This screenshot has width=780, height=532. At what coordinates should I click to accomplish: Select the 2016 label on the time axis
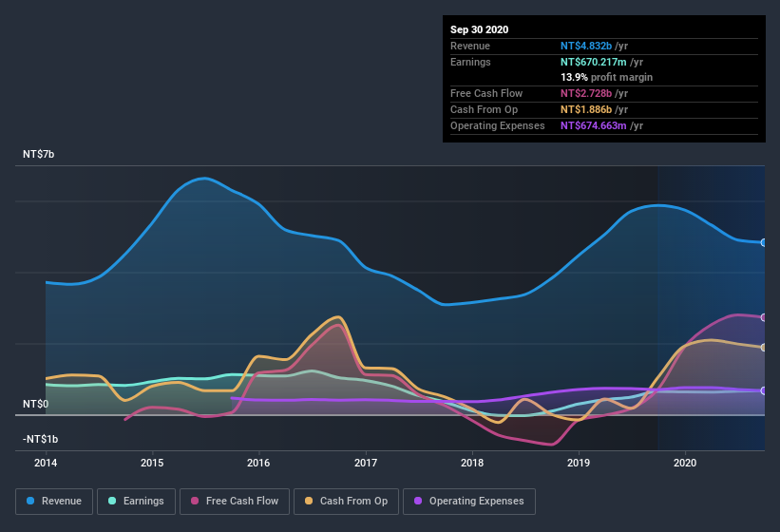[258, 464]
